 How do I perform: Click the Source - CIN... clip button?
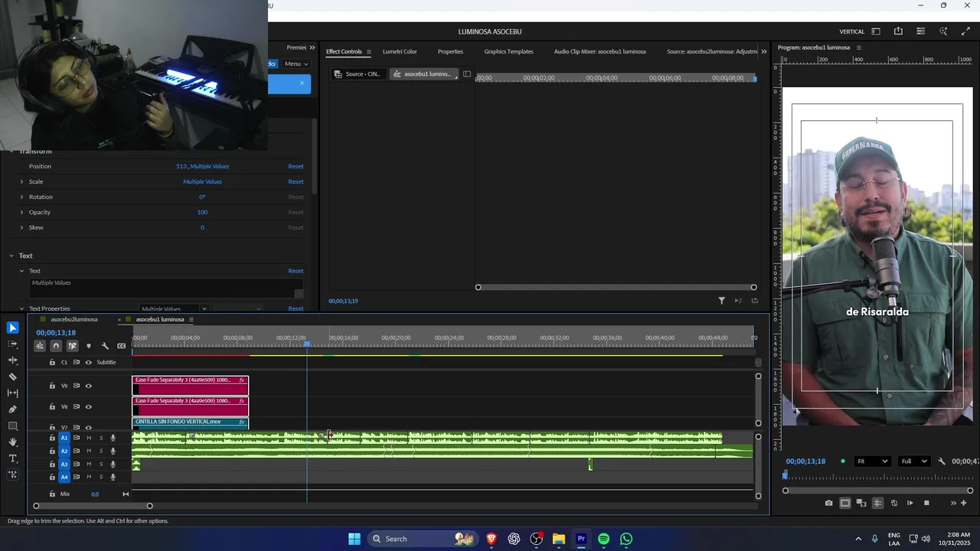358,74
